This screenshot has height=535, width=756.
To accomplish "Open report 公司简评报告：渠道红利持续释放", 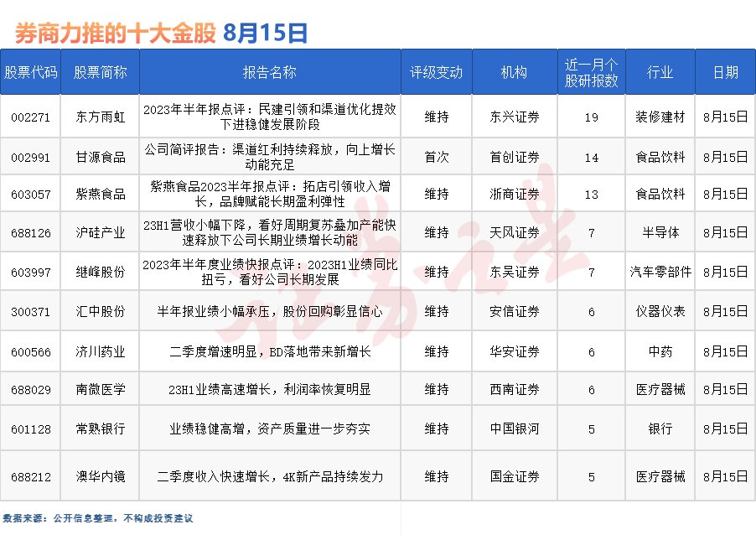I will pyautogui.click(x=270, y=157).
